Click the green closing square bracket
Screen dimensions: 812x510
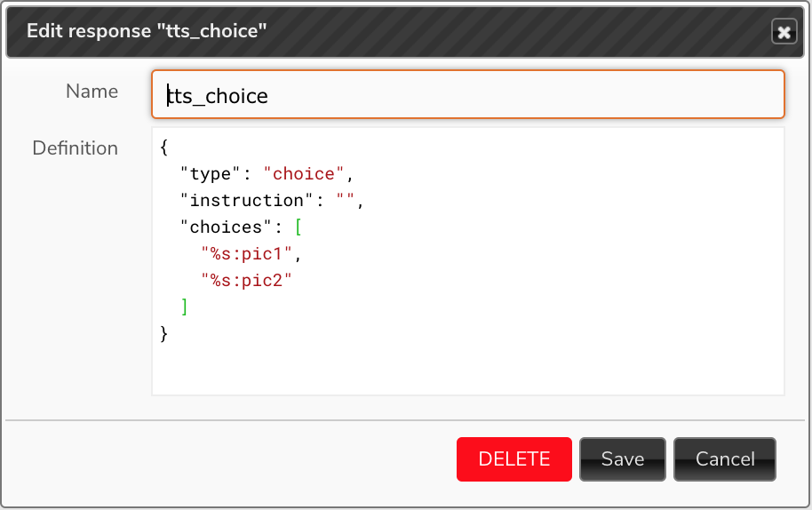coord(185,307)
